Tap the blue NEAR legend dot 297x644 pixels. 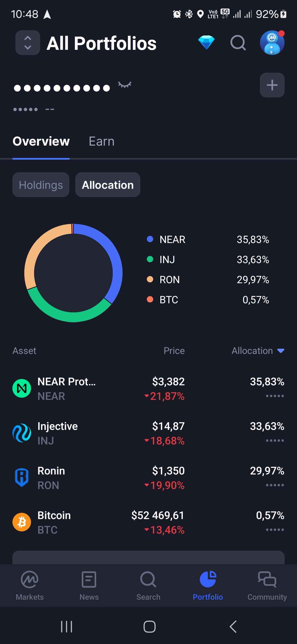pyautogui.click(x=150, y=239)
